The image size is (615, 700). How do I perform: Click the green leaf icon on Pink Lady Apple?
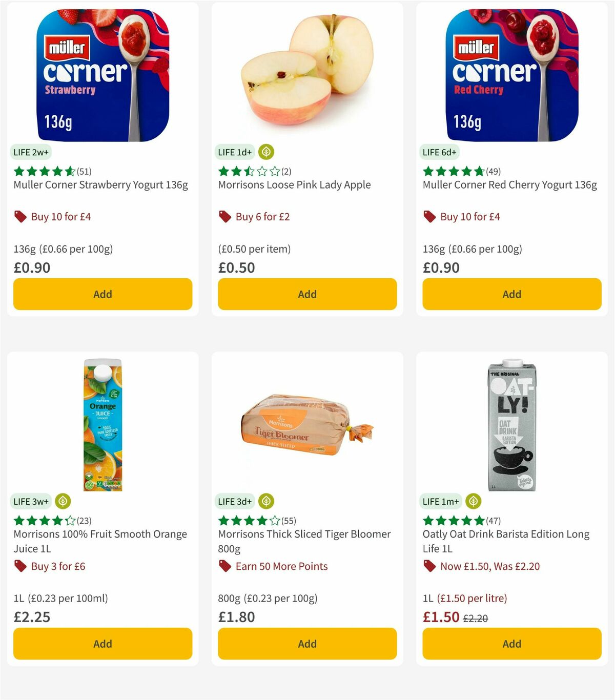(x=265, y=152)
